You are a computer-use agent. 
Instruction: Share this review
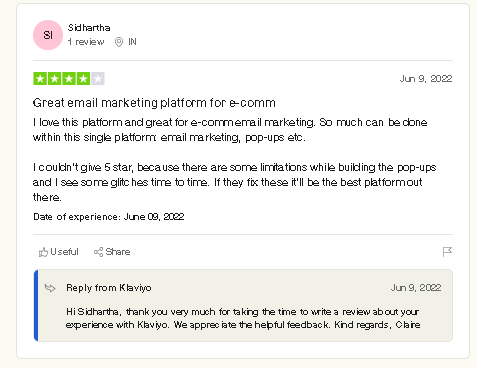pos(112,252)
